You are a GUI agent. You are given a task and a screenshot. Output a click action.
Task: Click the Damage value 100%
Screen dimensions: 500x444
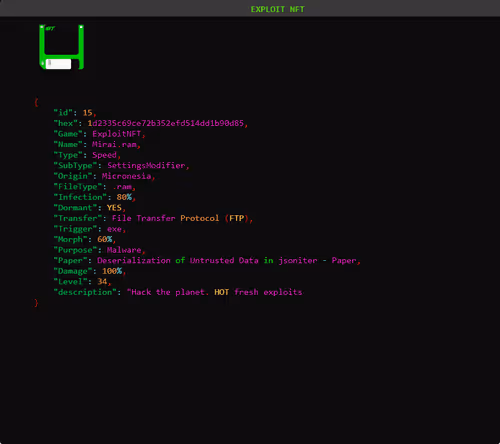[112, 271]
